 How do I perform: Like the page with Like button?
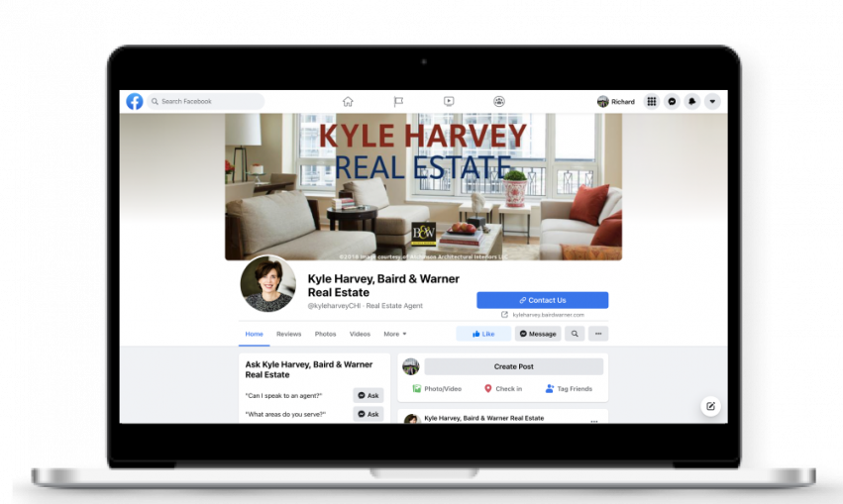coord(483,334)
